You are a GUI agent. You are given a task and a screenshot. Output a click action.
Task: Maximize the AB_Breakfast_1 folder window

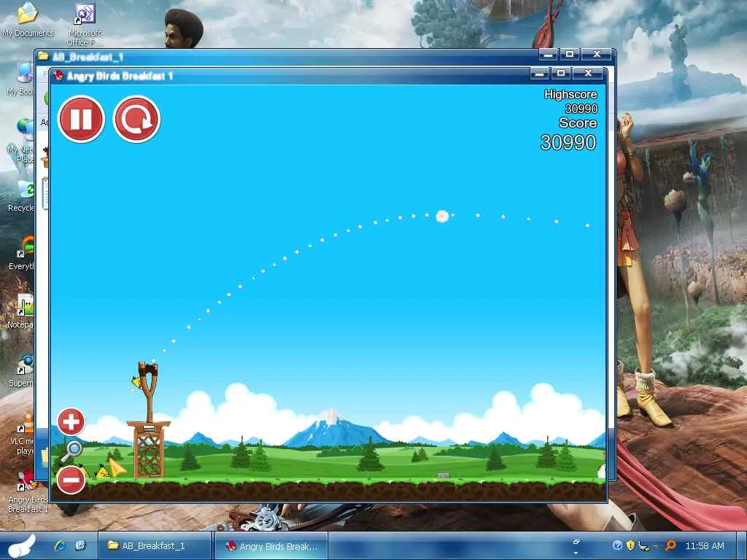tap(570, 55)
